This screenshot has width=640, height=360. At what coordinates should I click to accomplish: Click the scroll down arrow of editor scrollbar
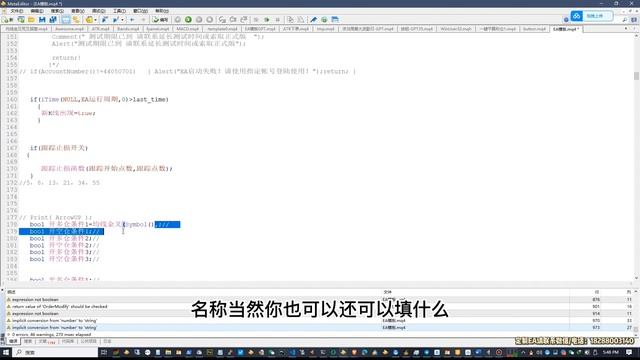tap(636, 278)
